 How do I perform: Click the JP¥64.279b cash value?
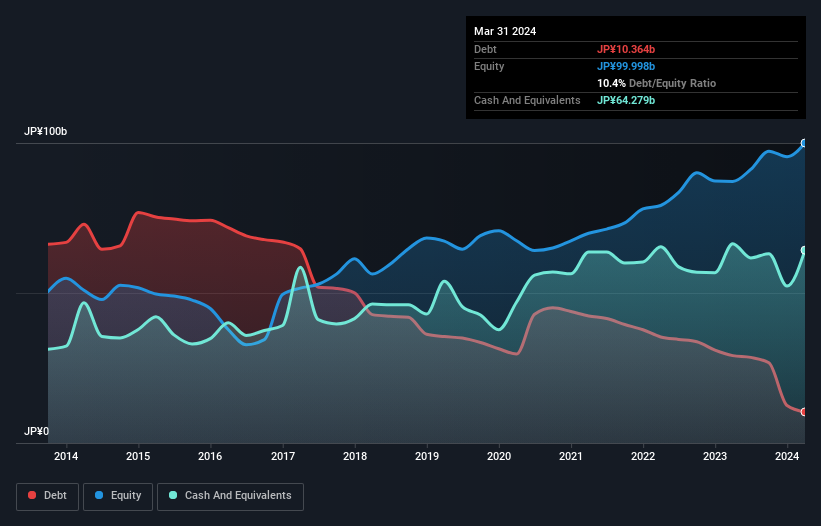[x=626, y=100]
